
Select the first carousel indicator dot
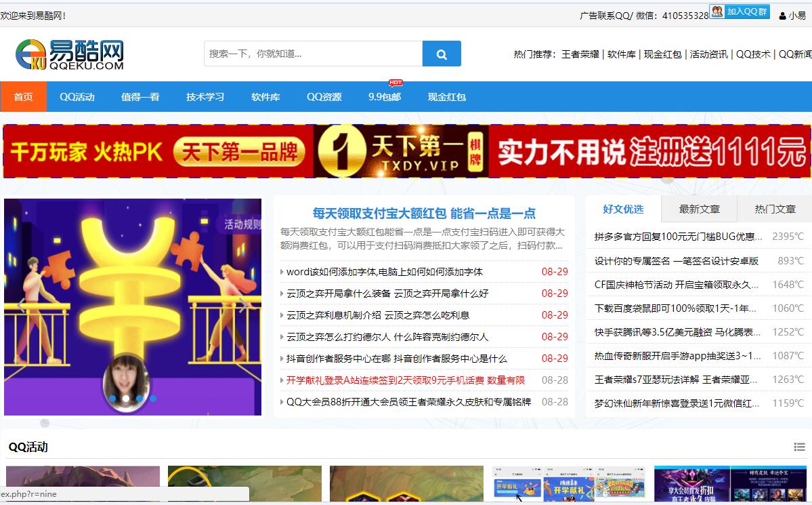tap(112, 399)
